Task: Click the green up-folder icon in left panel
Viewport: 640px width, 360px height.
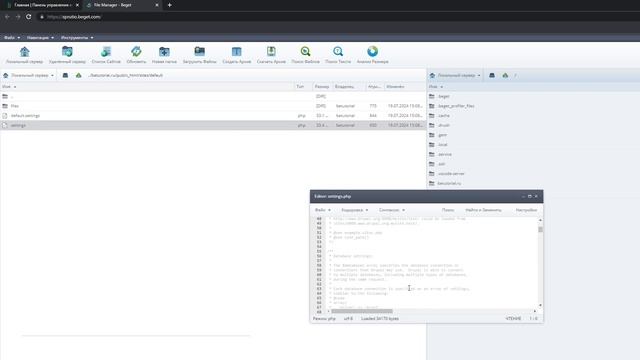Action: click(x=79, y=76)
